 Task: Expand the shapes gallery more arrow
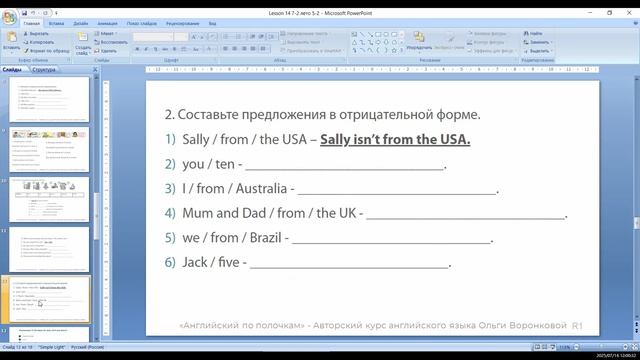402,50
